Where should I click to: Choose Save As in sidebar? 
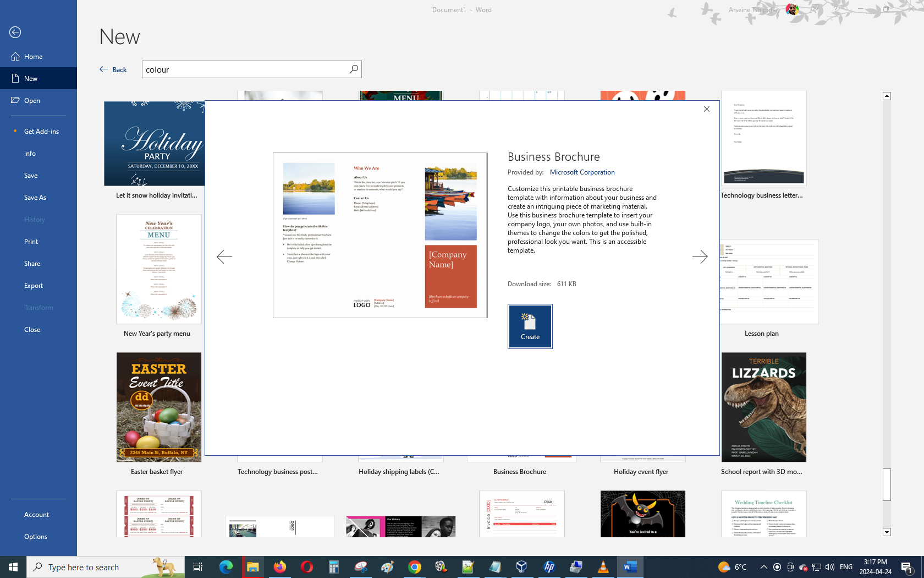35,198
